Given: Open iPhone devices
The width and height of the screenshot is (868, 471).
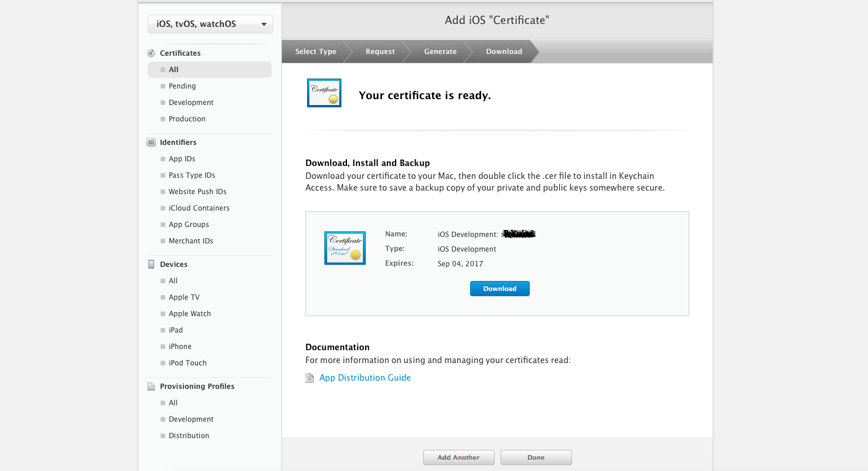Looking at the screenshot, I should (180, 347).
